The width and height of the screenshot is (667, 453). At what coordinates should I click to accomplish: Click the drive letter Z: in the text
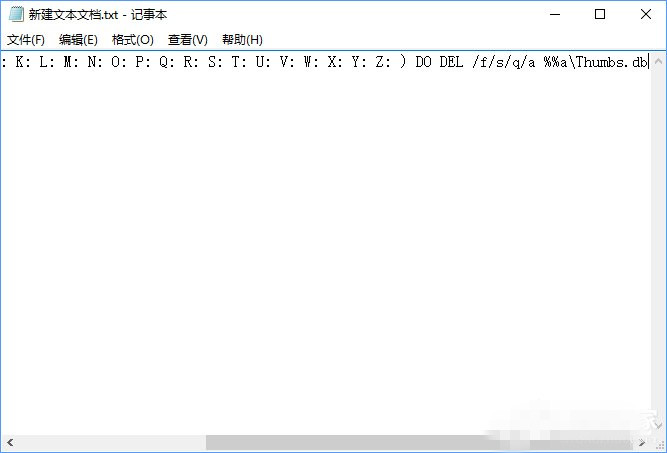click(382, 62)
